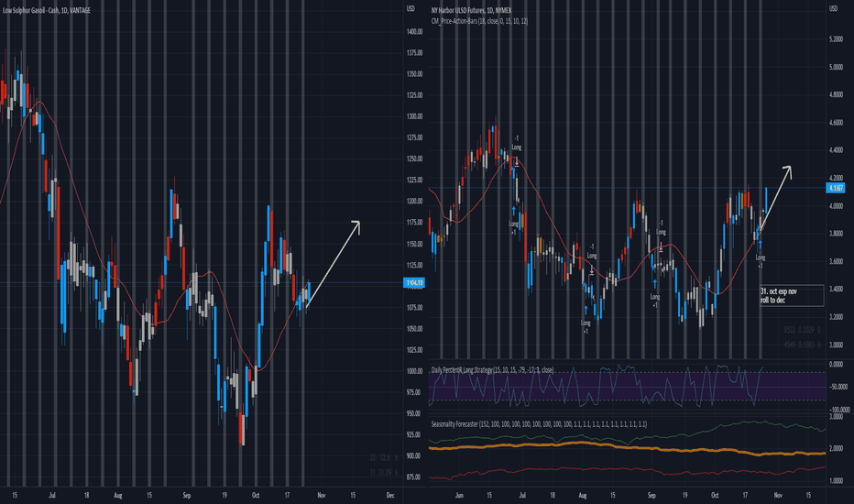Select the Daily PercentR Long Strategy legend
This screenshot has height=504, width=854.
point(492,370)
